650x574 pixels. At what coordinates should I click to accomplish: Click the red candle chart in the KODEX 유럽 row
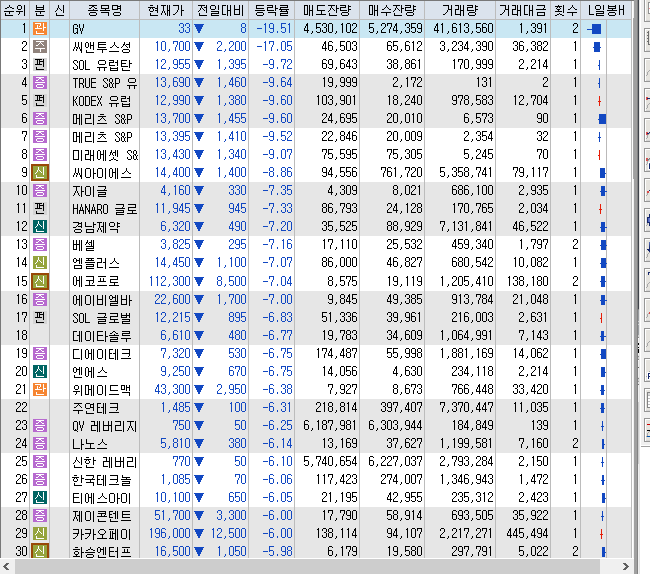tap(599, 101)
